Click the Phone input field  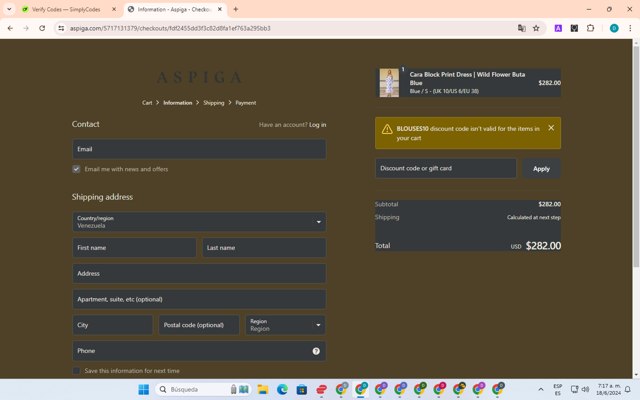[x=199, y=351]
